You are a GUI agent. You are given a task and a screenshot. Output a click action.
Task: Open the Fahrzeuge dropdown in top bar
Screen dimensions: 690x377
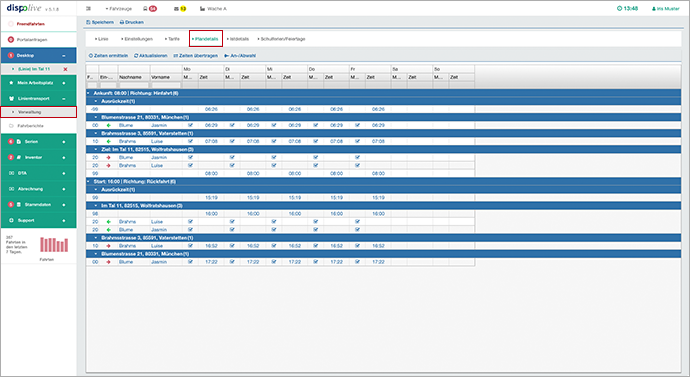tap(118, 9)
